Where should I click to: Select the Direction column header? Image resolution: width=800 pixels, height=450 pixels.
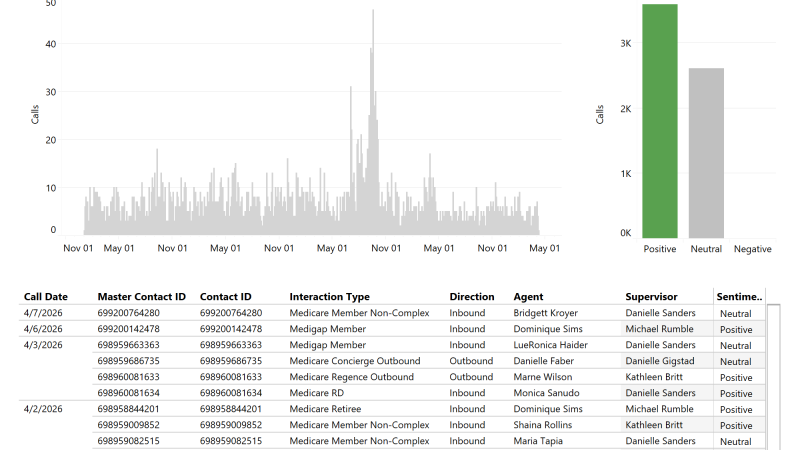point(471,297)
